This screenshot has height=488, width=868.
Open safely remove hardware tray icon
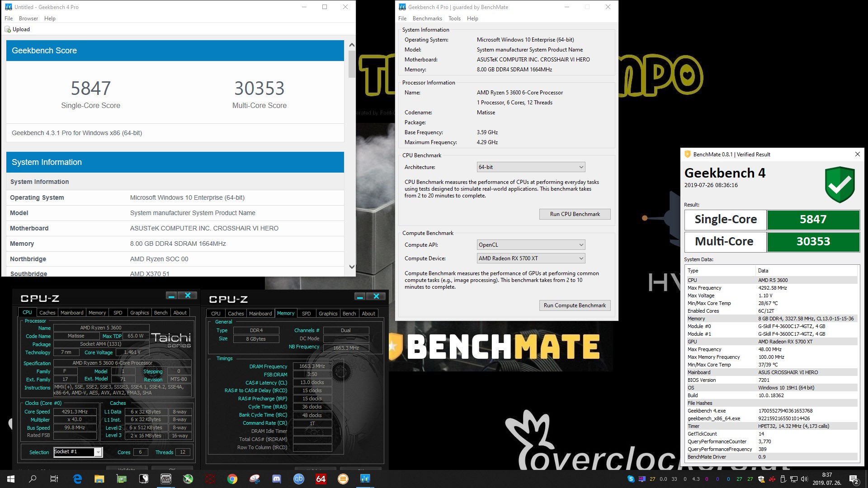click(x=783, y=479)
